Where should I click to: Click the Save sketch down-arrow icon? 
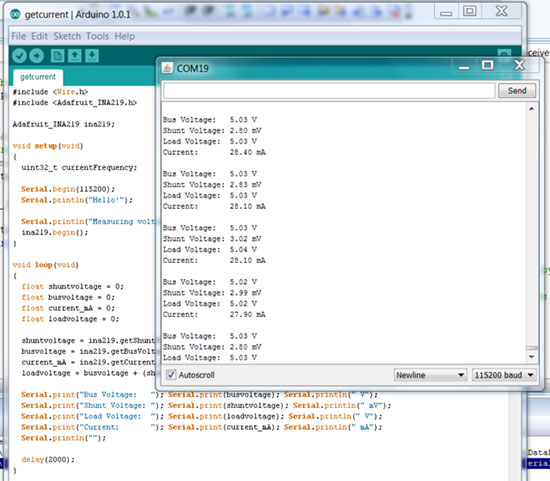point(92,56)
